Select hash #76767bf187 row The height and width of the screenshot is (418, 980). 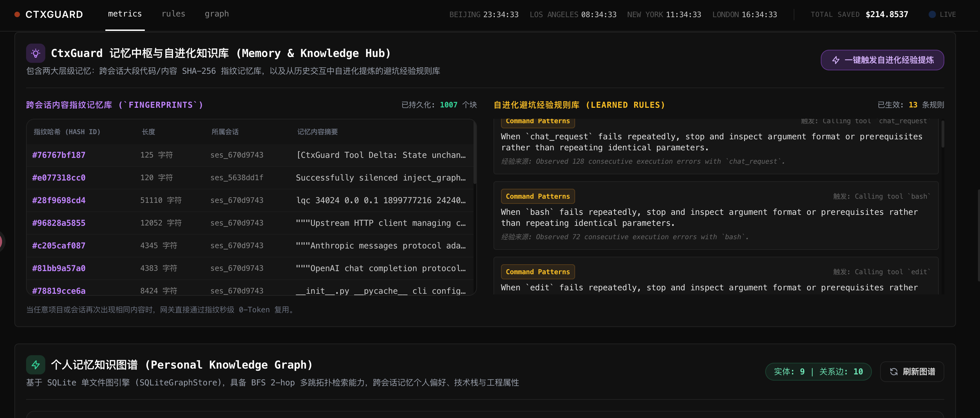point(250,155)
